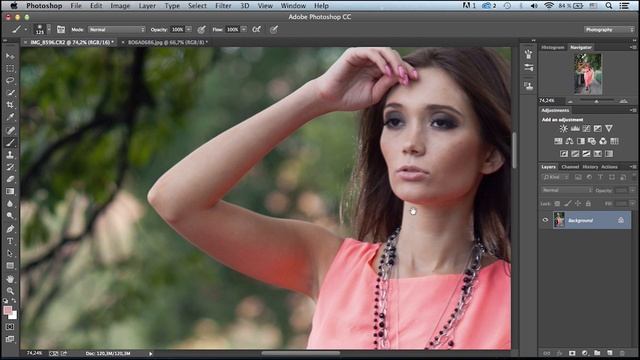This screenshot has height=360, width=640.
Task: Select the Clone Stamp tool
Action: 10,155
